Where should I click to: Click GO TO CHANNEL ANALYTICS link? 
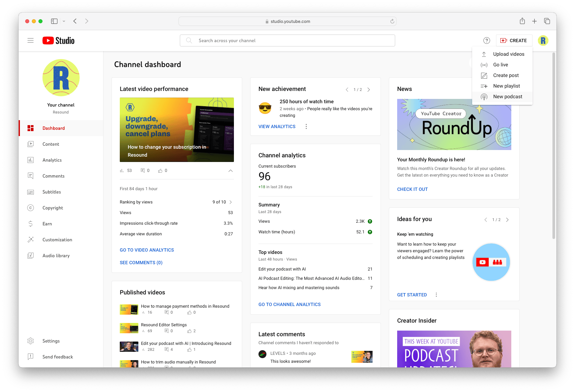289,304
